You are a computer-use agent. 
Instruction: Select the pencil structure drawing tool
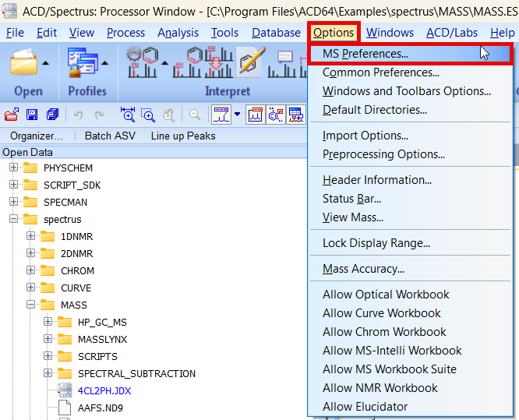[x=252, y=62]
